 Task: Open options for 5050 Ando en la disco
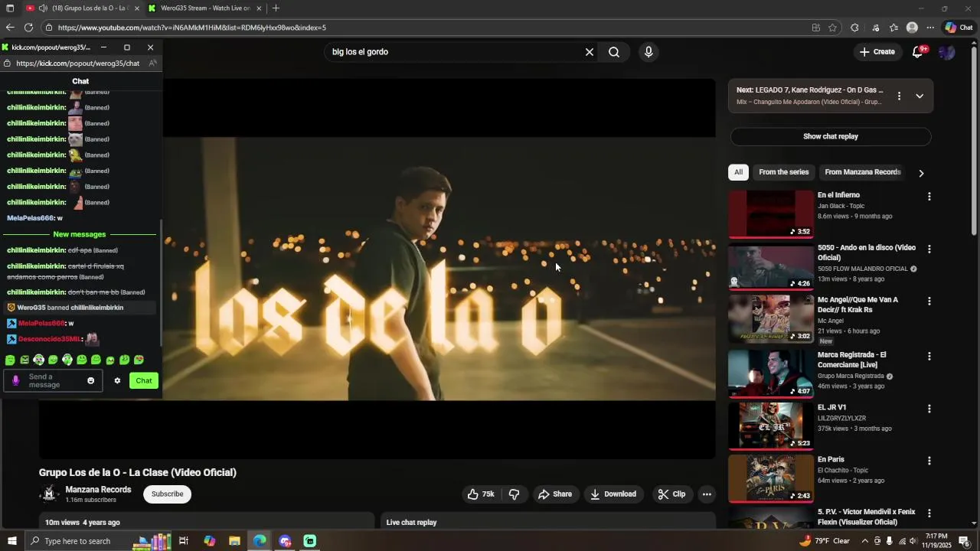(x=929, y=249)
